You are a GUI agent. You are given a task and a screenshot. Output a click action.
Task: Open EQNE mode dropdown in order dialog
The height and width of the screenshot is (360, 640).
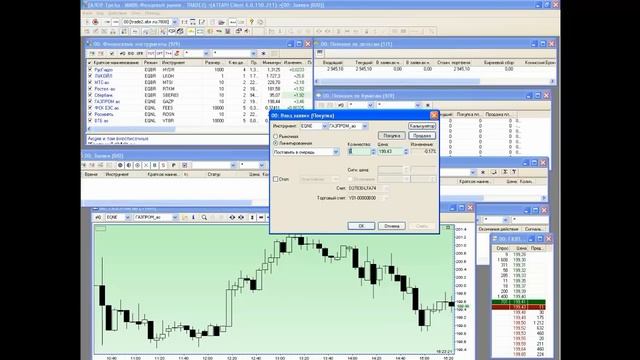click(324, 126)
